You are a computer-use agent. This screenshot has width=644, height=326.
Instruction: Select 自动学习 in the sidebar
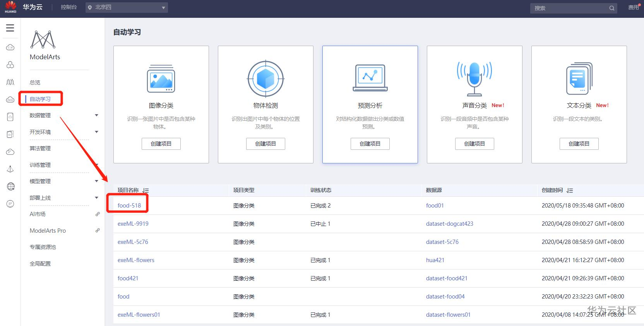pyautogui.click(x=40, y=99)
